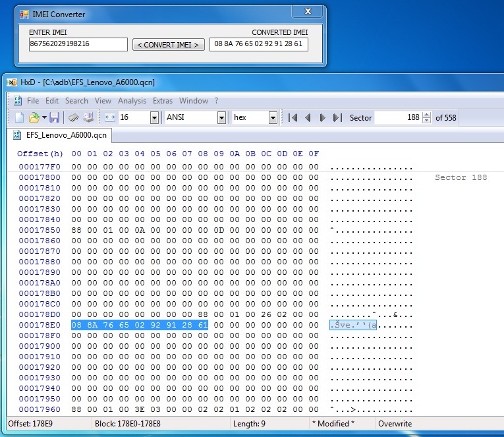Increment the Sector number spinner
Image resolution: width=504 pixels, height=437 pixels.
(x=426, y=115)
